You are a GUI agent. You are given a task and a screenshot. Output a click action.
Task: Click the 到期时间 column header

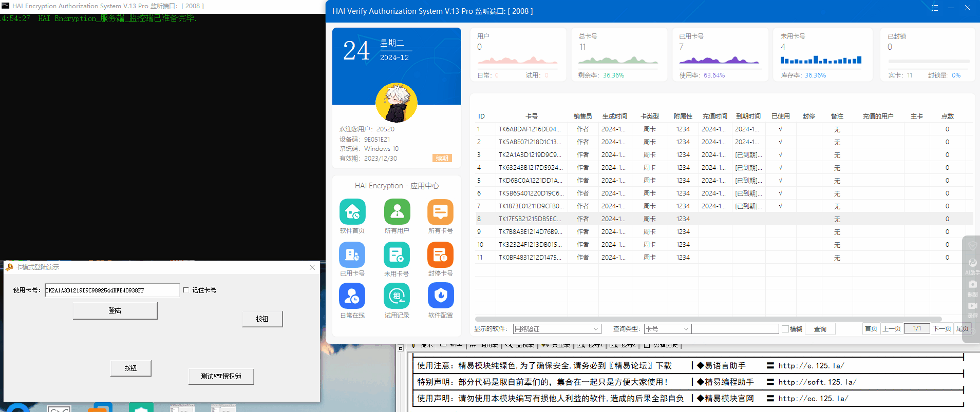pyautogui.click(x=748, y=116)
